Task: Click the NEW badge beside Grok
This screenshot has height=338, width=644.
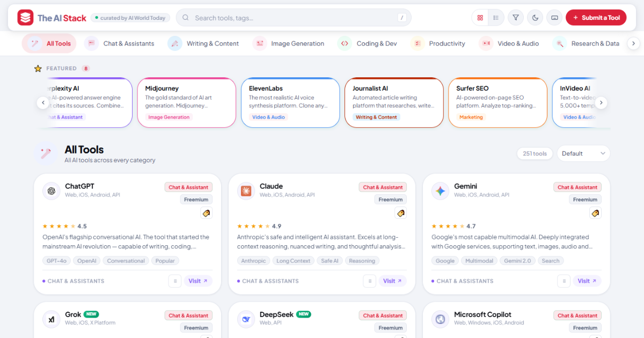Action: (92, 314)
